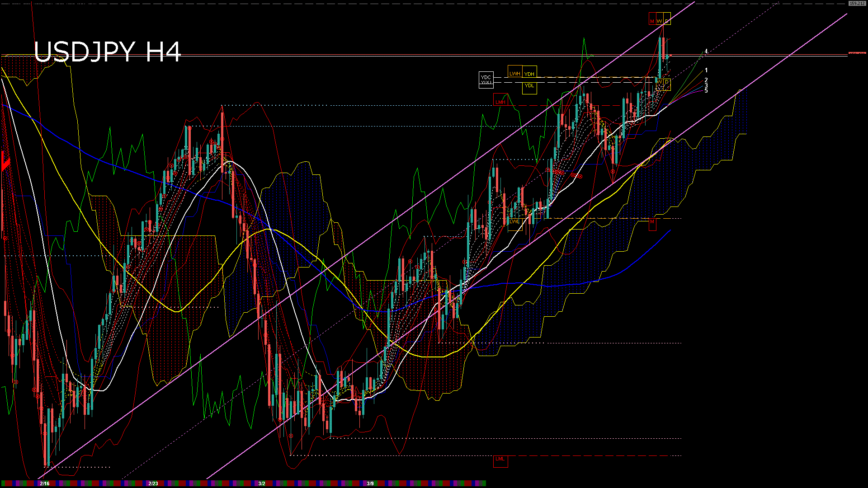Click projection line label 1
The image size is (868, 488).
pyautogui.click(x=706, y=70)
